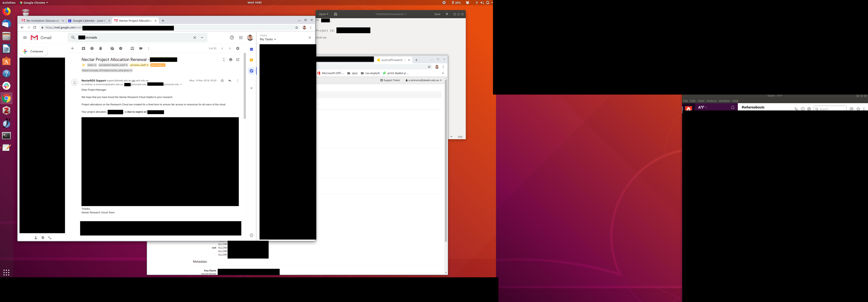Delete the email with trash icon
The image size is (868, 302).
point(100,48)
